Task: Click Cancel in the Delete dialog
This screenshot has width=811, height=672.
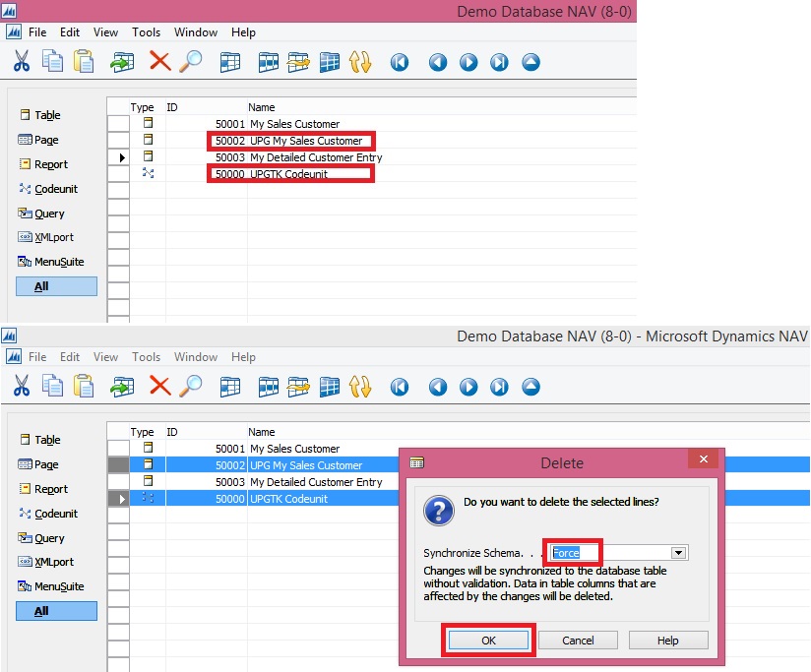Action: pos(578,640)
